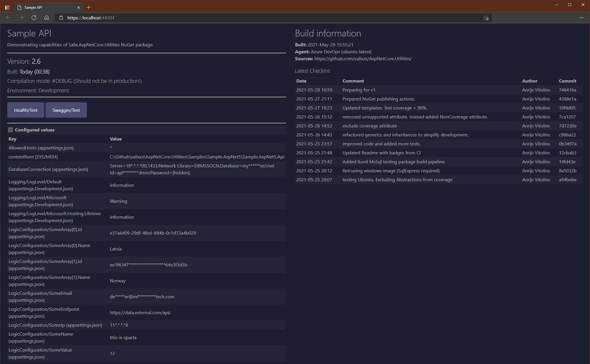
Task: Click the browser back arrow
Action: pos(8,18)
